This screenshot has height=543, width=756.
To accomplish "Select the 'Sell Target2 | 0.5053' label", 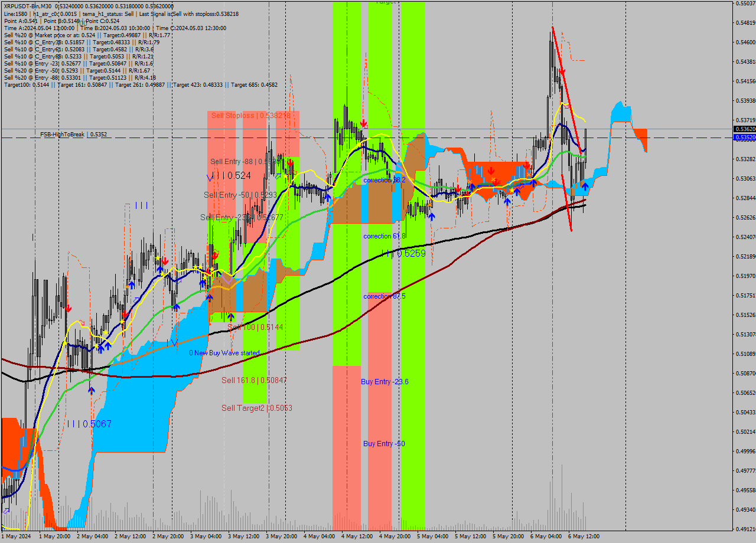I will (257, 408).
